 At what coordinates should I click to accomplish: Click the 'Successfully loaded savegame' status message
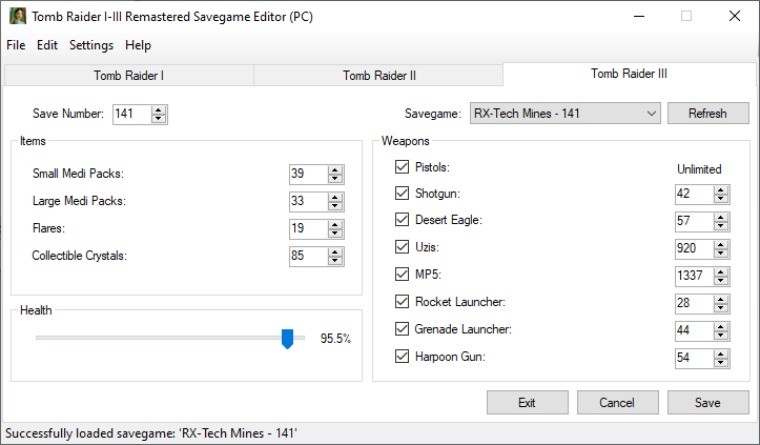(x=151, y=433)
